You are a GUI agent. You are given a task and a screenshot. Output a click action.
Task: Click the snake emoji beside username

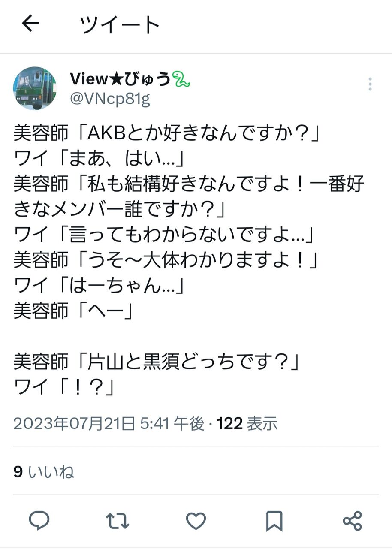(181, 79)
